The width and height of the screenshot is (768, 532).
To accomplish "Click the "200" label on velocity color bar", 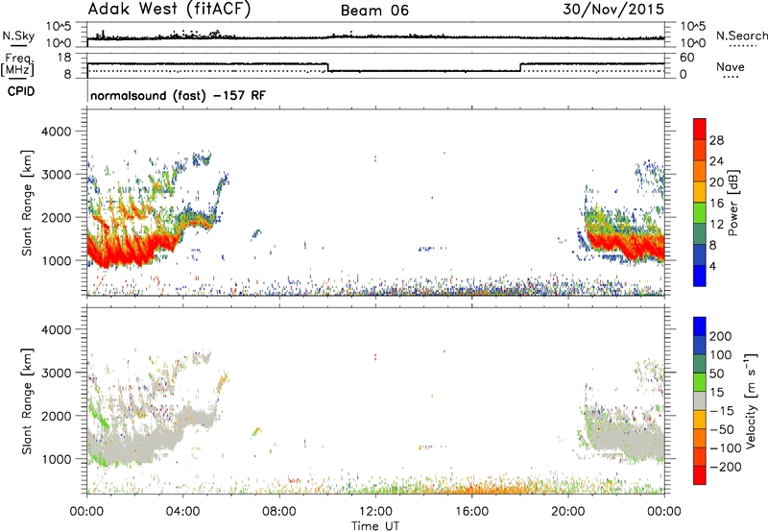I will [721, 336].
